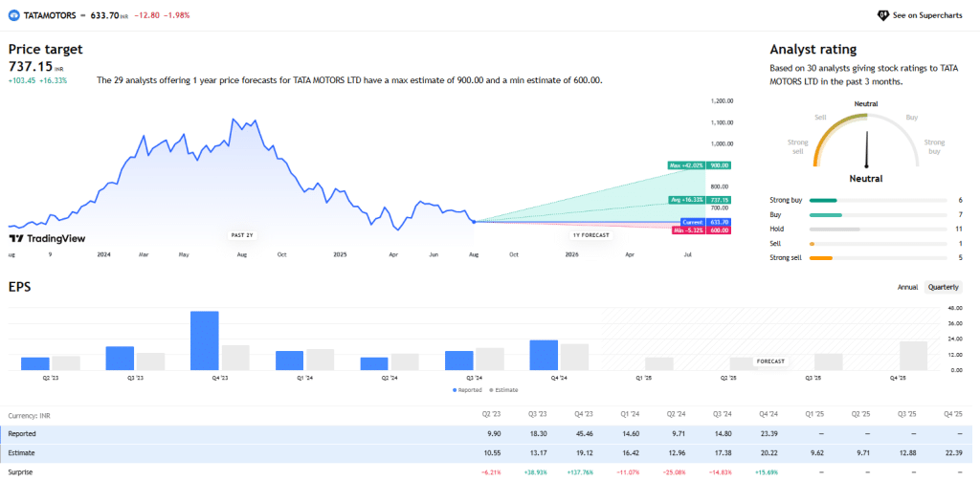Click the PAST 2Y chart label
Viewport: 980px width, 481px height.
[x=243, y=235]
